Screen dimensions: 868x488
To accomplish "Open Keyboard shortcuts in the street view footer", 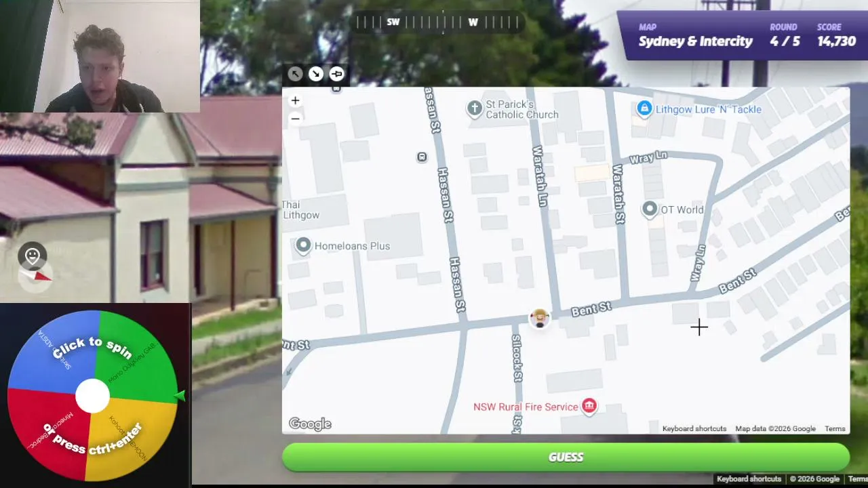I will point(749,479).
